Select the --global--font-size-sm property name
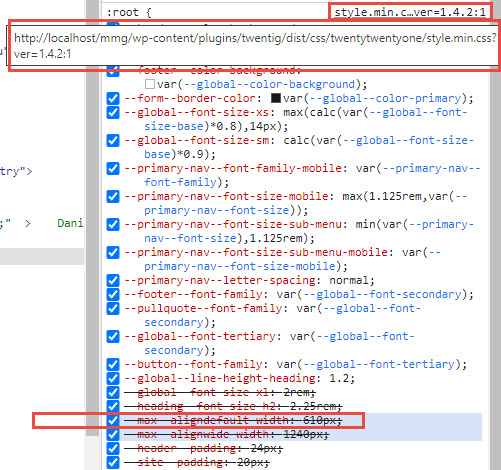The image size is (501, 470). click(197, 140)
